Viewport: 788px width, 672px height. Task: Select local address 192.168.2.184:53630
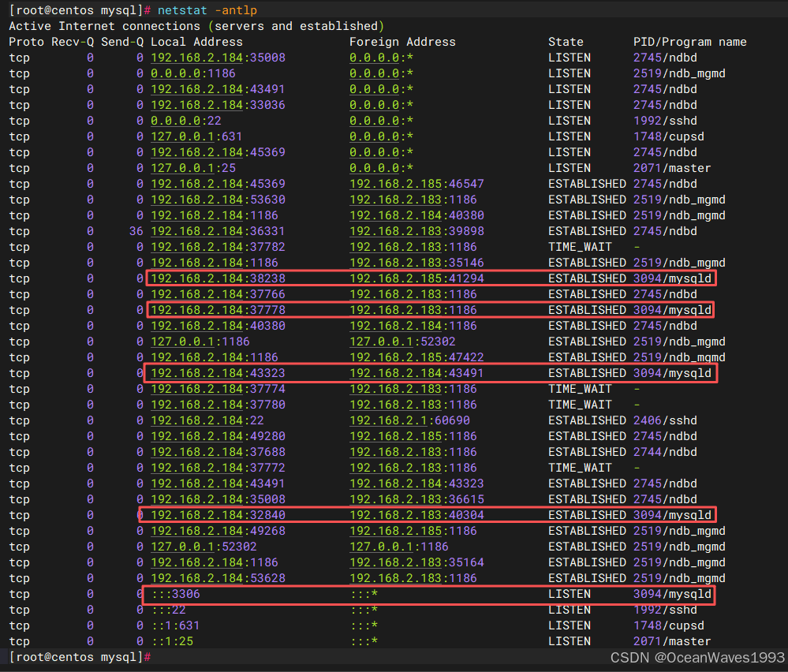(x=218, y=200)
